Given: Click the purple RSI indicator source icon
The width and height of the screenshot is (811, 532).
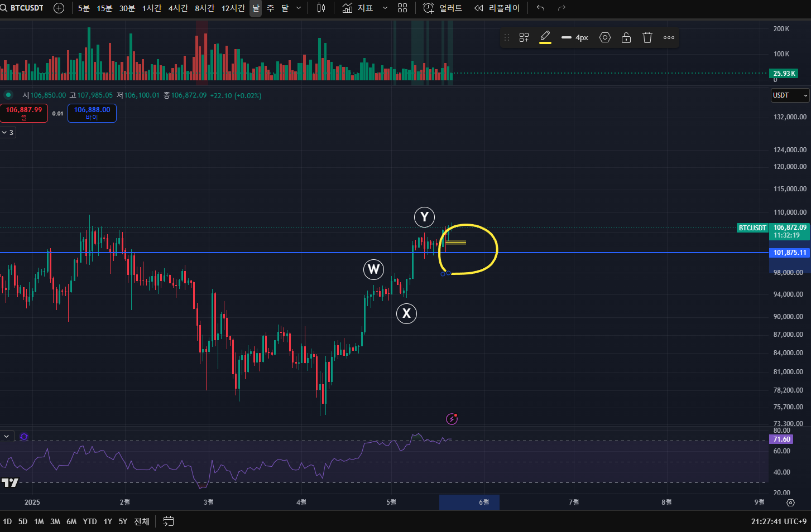Looking at the screenshot, I should (x=24, y=437).
